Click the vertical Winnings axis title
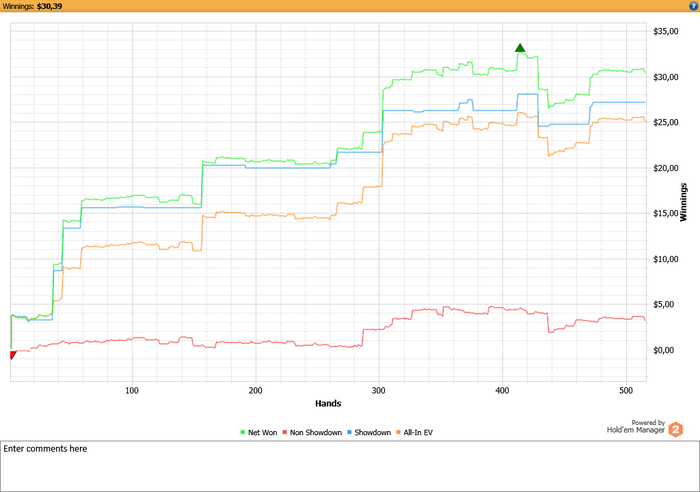 pos(683,202)
